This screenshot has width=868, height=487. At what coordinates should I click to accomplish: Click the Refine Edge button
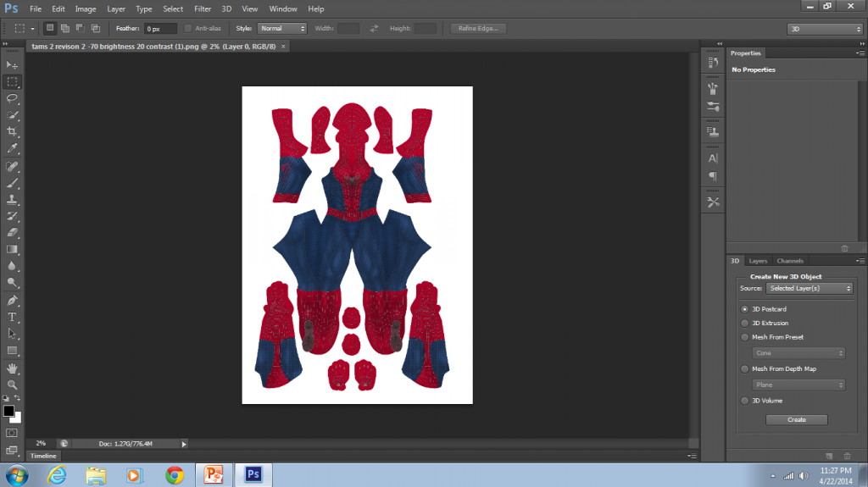(478, 28)
